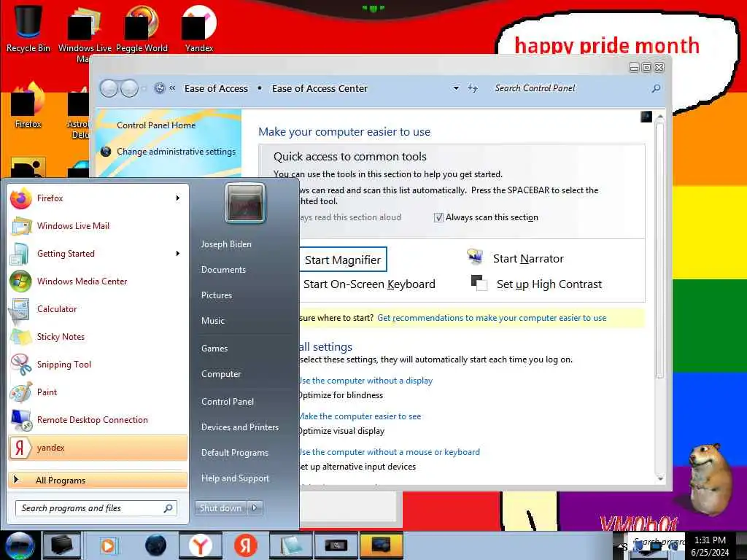Click the Windows Live Mail Start menu icon

pos(21,226)
